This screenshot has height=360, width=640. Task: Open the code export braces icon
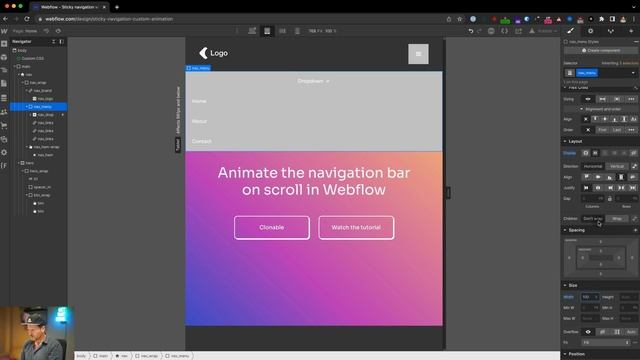click(504, 31)
